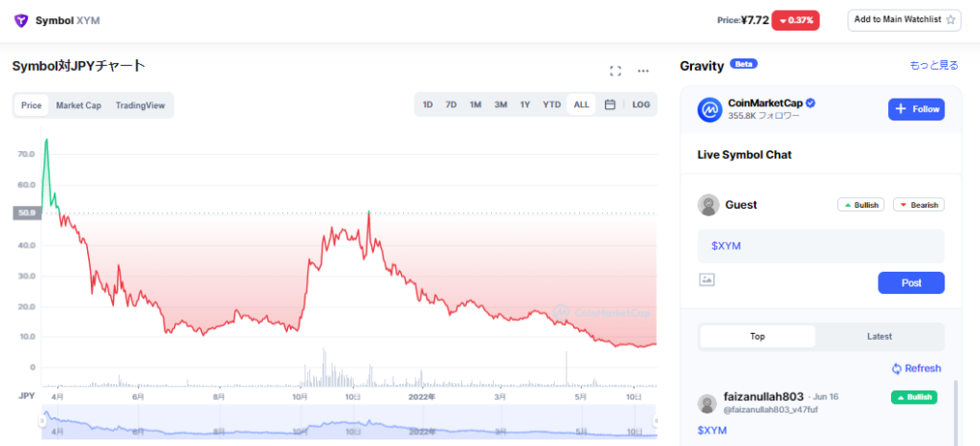Switch to the Market Cap tab
This screenshot has width=980, height=446.
(78, 105)
